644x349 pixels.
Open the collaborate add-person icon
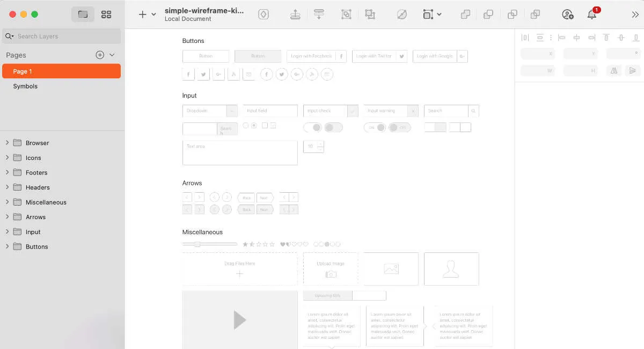(567, 14)
